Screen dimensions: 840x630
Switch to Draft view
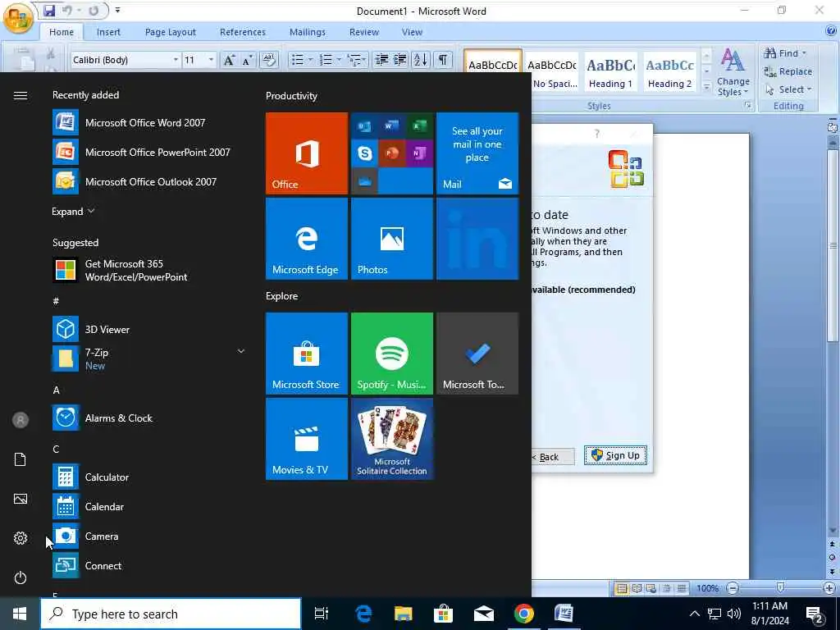point(682,588)
